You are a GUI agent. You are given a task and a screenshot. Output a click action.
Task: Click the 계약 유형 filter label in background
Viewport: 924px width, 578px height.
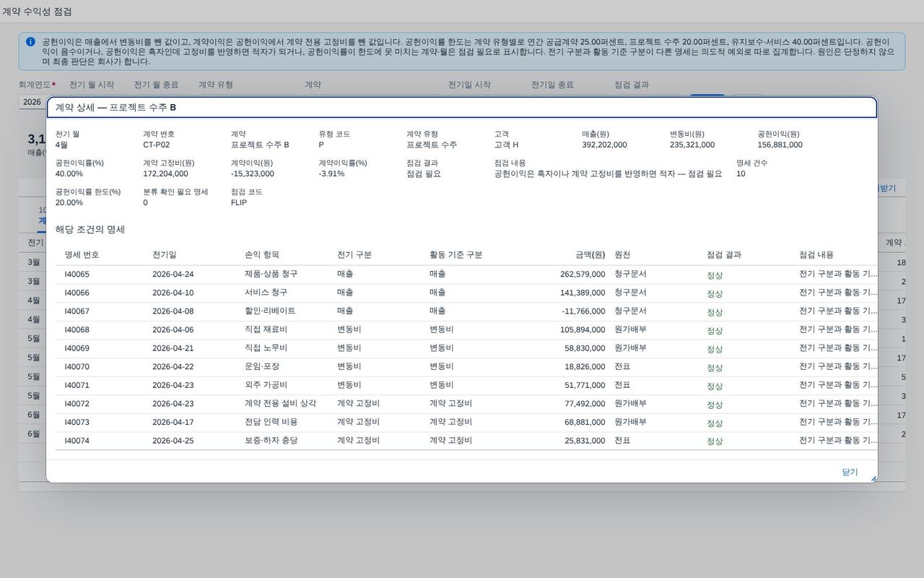pyautogui.click(x=216, y=85)
